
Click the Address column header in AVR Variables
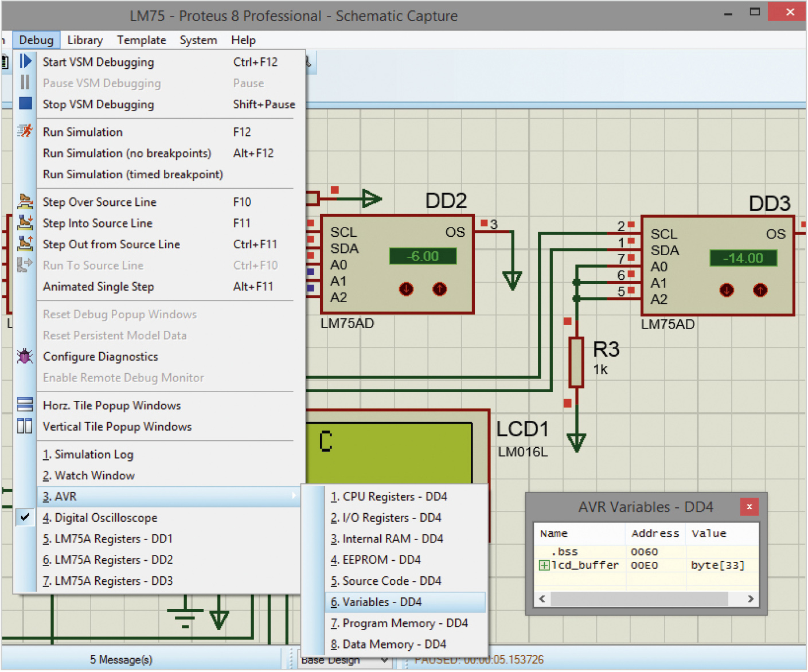655,533
